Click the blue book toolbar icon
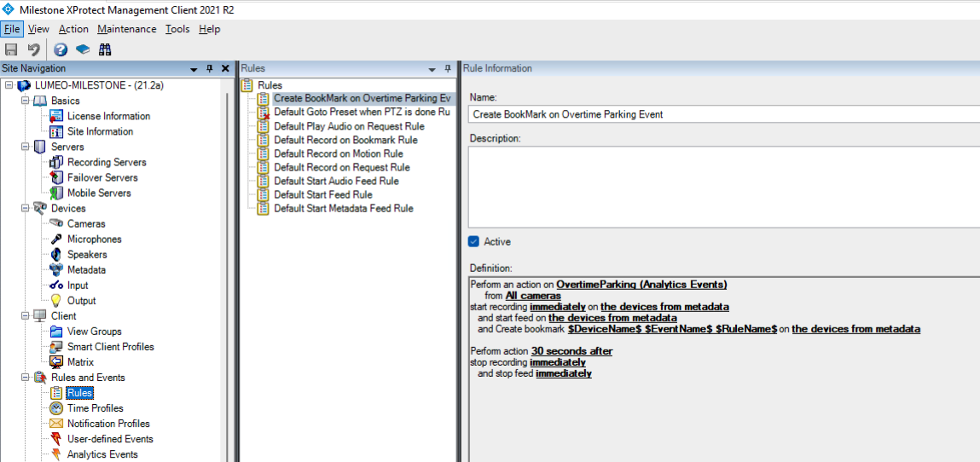Viewport: 980px width, 462px height. pos(83,49)
